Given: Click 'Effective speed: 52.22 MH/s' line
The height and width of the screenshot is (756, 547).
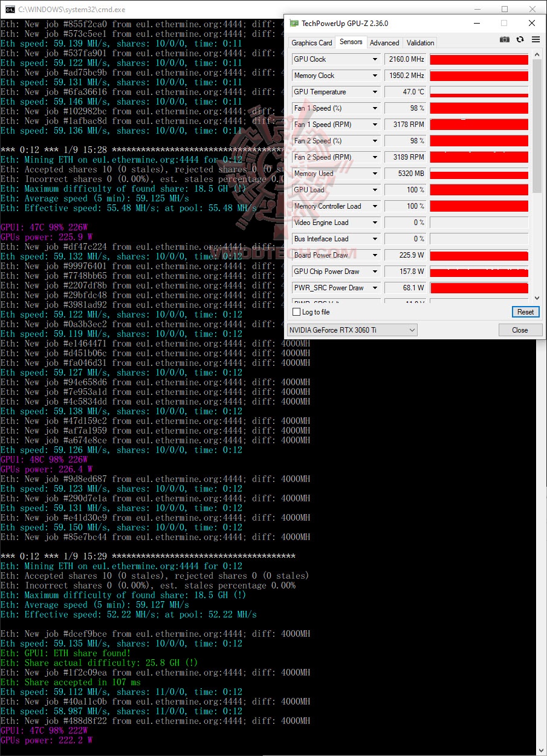Looking at the screenshot, I should tap(128, 614).
